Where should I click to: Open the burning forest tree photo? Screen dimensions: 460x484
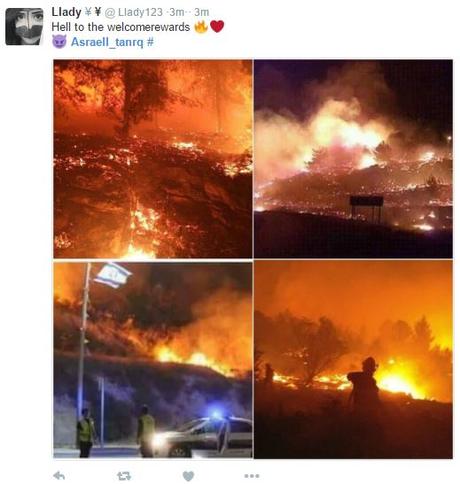[153, 159]
